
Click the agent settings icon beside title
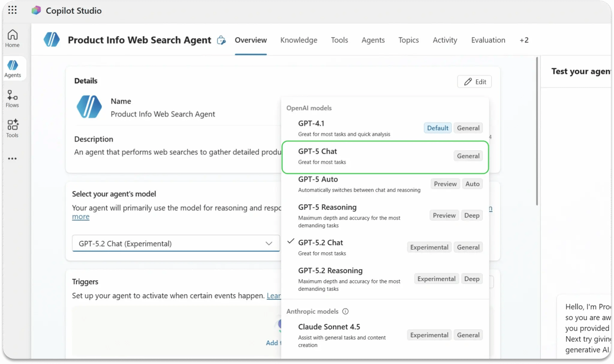coord(221,40)
